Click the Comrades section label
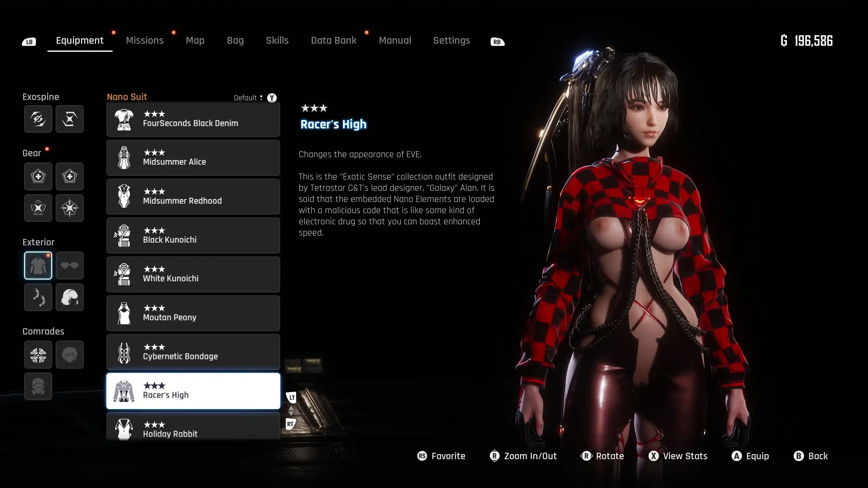This screenshot has width=868, height=488. click(x=43, y=331)
